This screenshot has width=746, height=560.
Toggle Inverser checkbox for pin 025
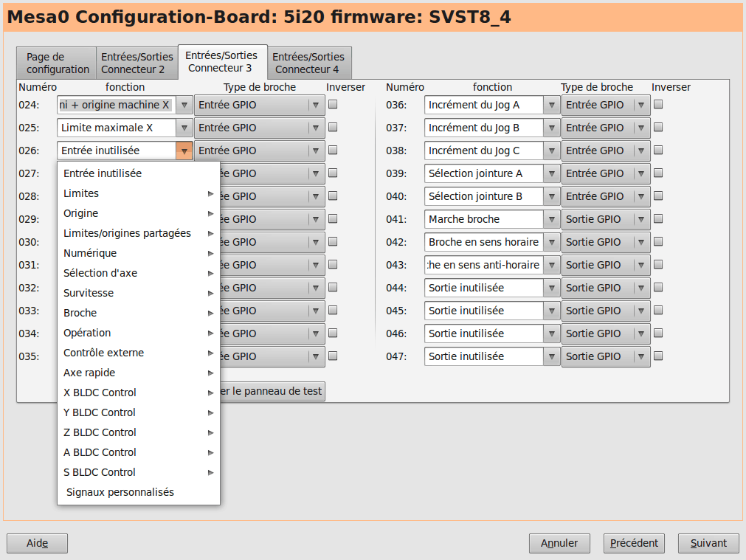click(x=333, y=127)
